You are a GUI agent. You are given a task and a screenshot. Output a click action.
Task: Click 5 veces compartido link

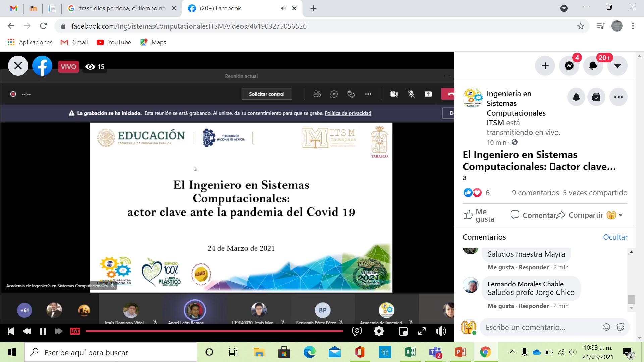pyautogui.click(x=595, y=193)
